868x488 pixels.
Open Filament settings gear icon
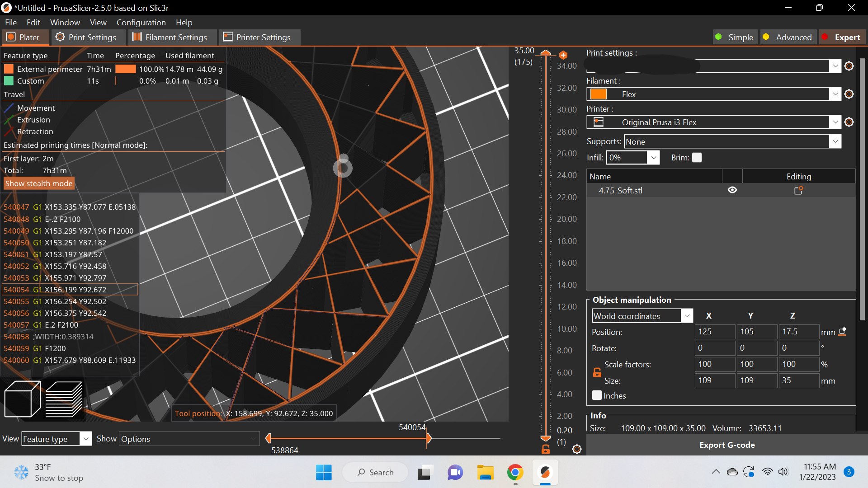click(849, 94)
